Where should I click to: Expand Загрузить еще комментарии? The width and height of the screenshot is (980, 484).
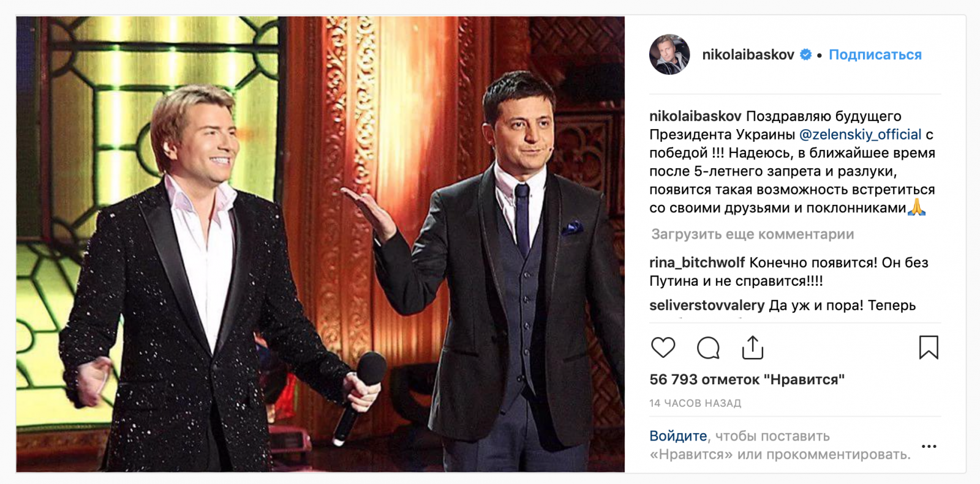coord(753,234)
